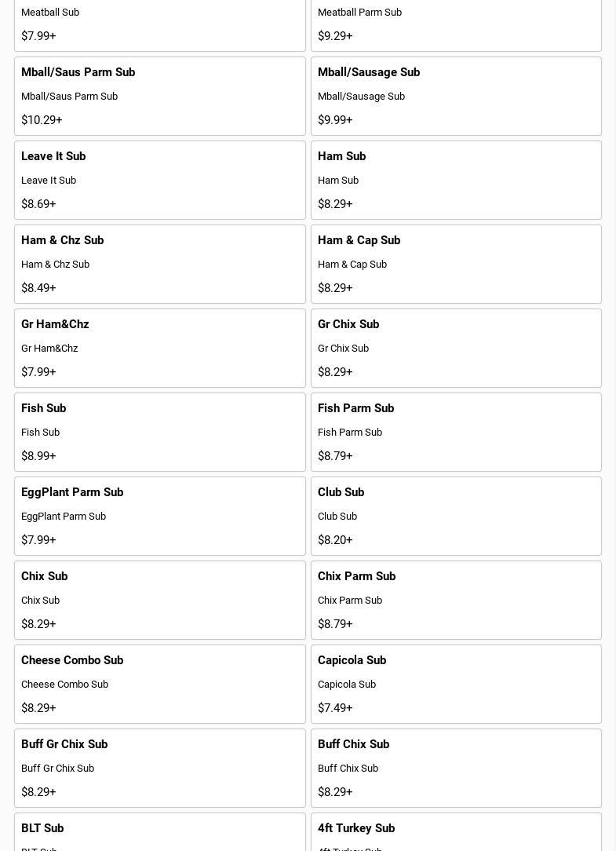Click the Club Sub card
616x851 pixels.
point(456,516)
